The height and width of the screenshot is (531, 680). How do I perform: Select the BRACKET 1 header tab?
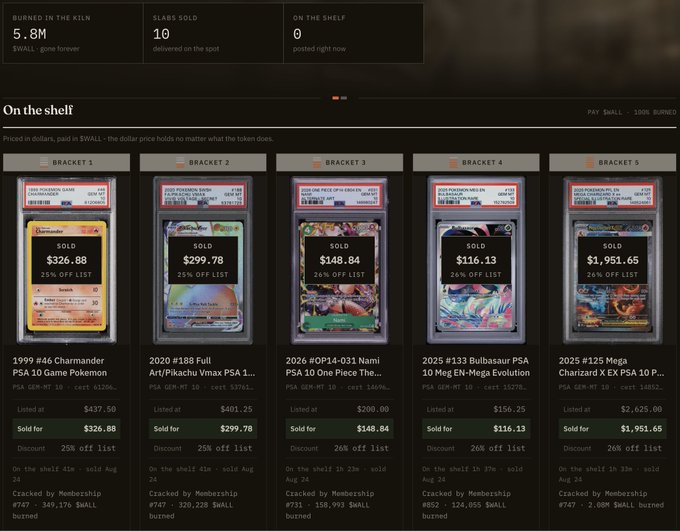coord(66,162)
